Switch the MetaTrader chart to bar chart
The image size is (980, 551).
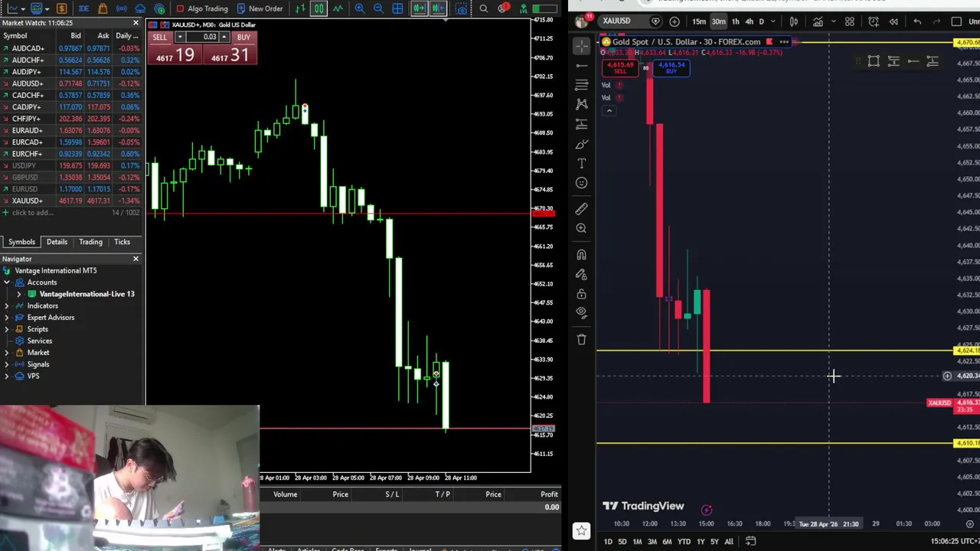300,8
